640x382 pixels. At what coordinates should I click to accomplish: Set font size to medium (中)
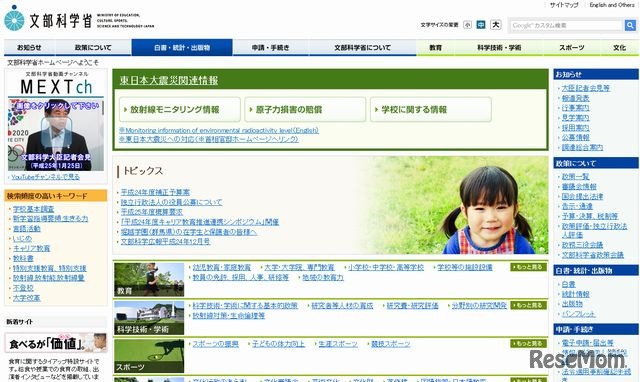(481, 25)
